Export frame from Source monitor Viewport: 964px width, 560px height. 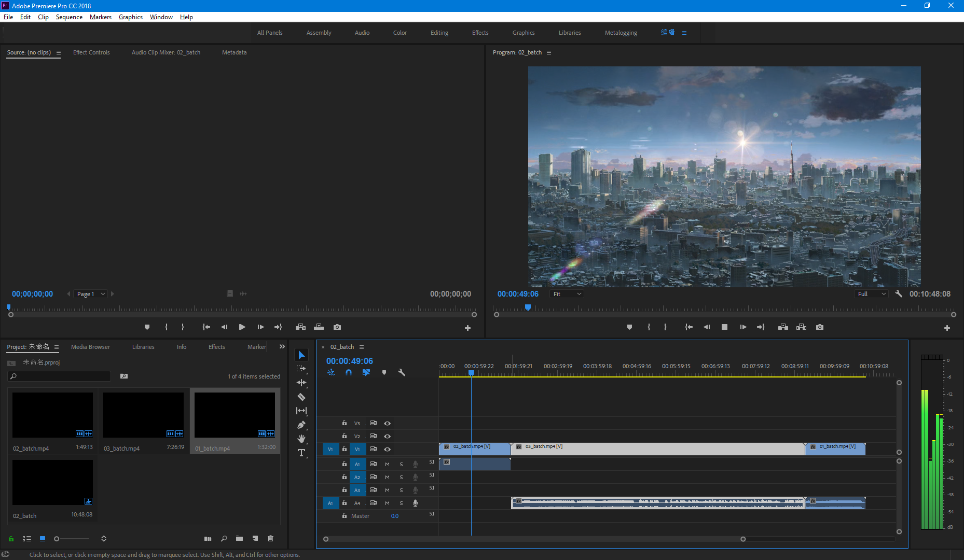(337, 327)
